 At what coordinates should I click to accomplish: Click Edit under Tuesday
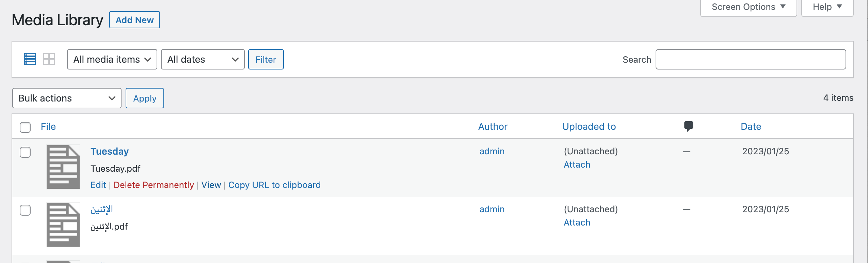coord(98,185)
